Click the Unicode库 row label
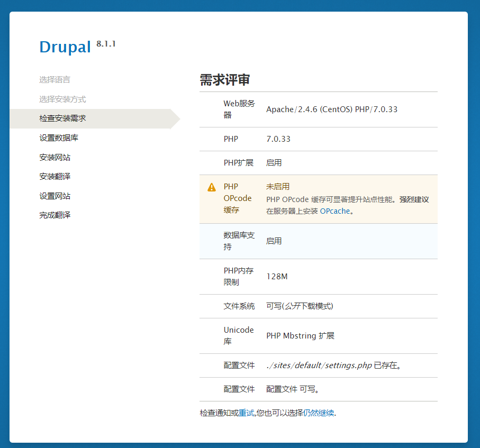This screenshot has width=480, height=448. (x=239, y=336)
